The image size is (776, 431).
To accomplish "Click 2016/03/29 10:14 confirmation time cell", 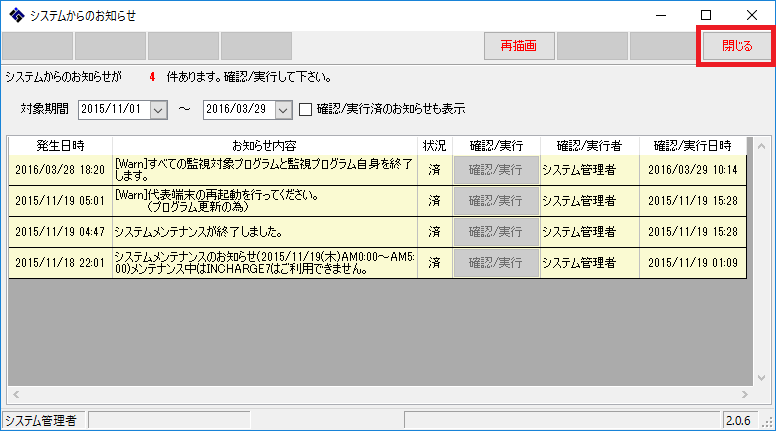I will click(x=692, y=170).
